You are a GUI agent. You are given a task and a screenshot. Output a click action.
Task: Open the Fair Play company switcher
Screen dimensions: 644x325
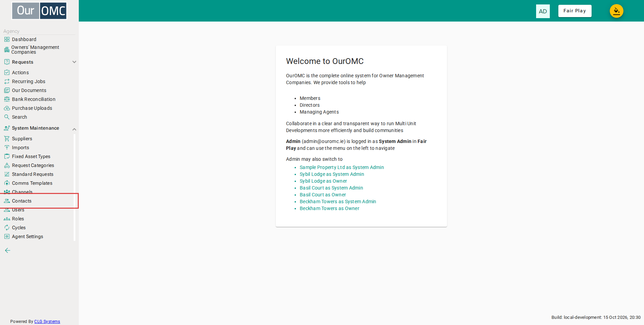point(575,11)
